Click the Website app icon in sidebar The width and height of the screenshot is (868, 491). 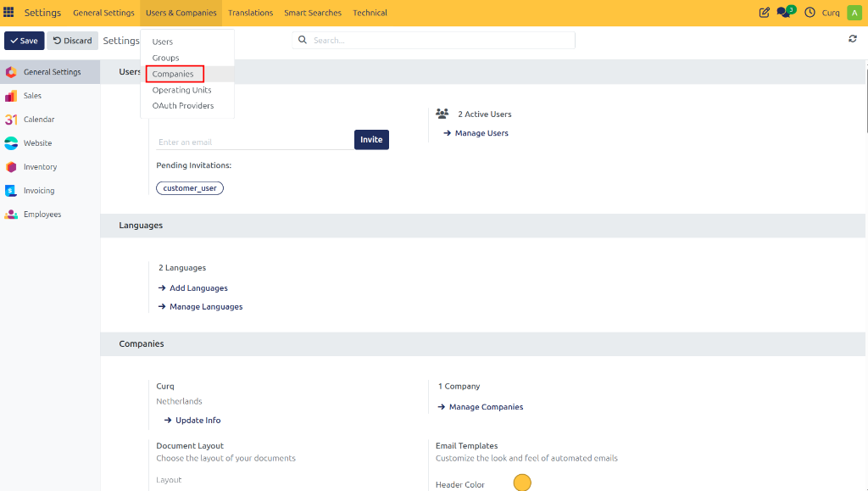(x=11, y=143)
